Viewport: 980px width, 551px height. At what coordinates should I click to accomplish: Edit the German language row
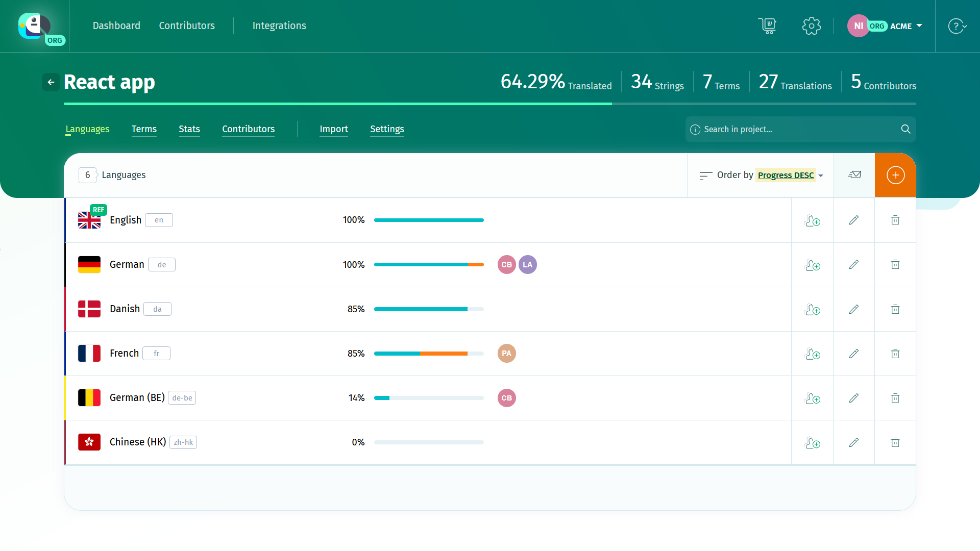pos(854,264)
